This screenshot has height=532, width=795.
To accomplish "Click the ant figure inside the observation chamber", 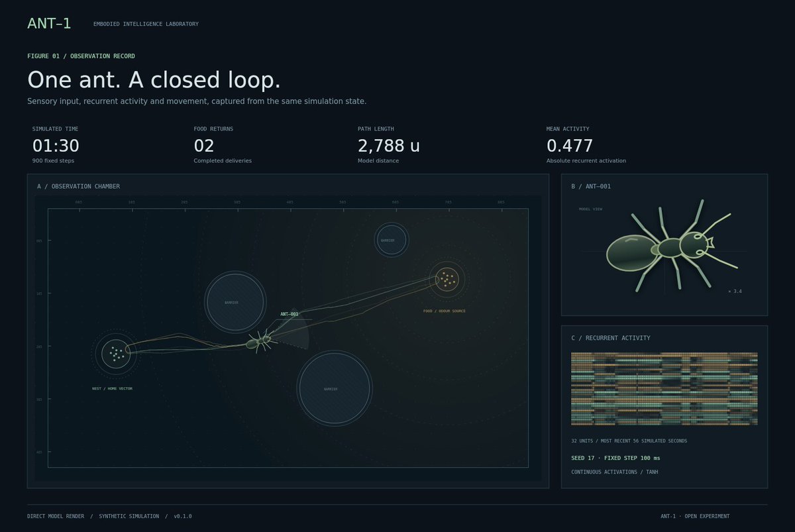I will 260,342.
